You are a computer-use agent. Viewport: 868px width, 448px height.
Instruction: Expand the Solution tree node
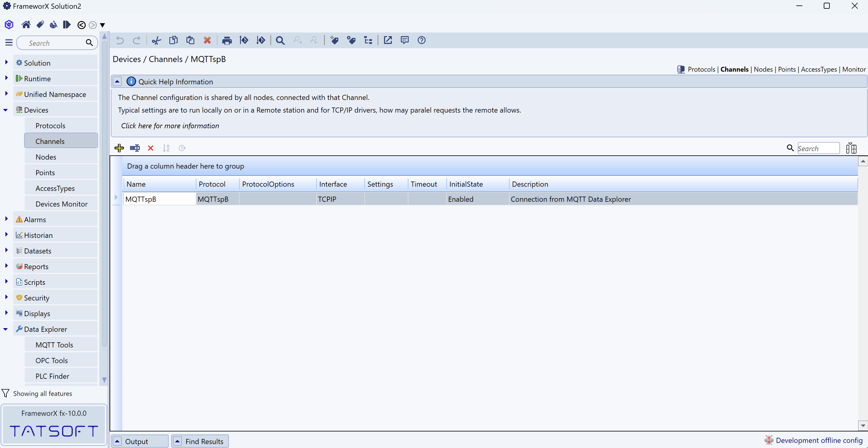tap(6, 62)
